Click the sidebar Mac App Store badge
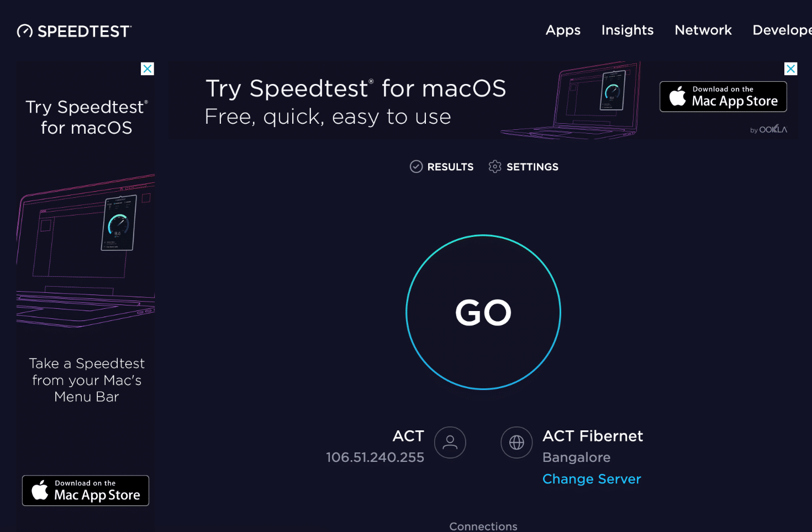This screenshot has height=532, width=812. click(86, 491)
